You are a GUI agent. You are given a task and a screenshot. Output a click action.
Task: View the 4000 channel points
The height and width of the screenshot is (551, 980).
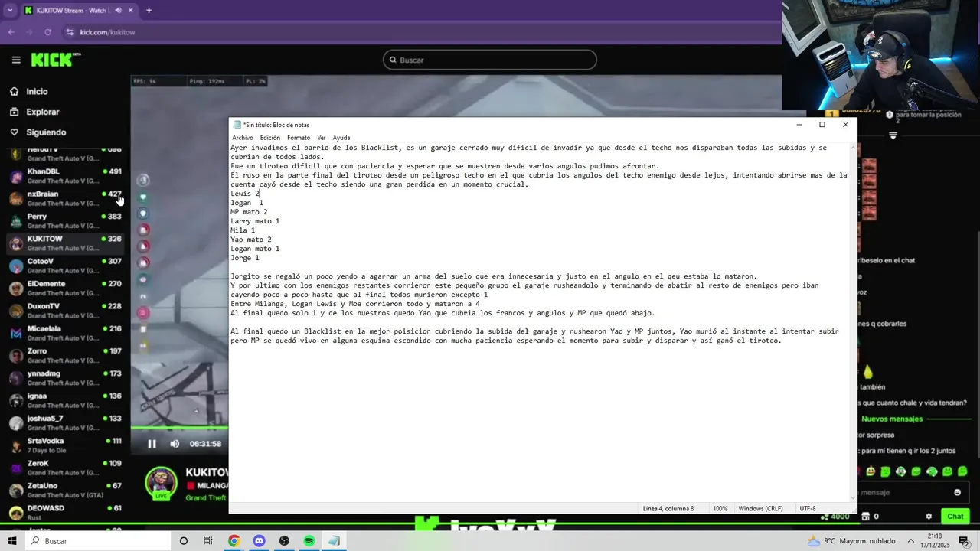(836, 517)
